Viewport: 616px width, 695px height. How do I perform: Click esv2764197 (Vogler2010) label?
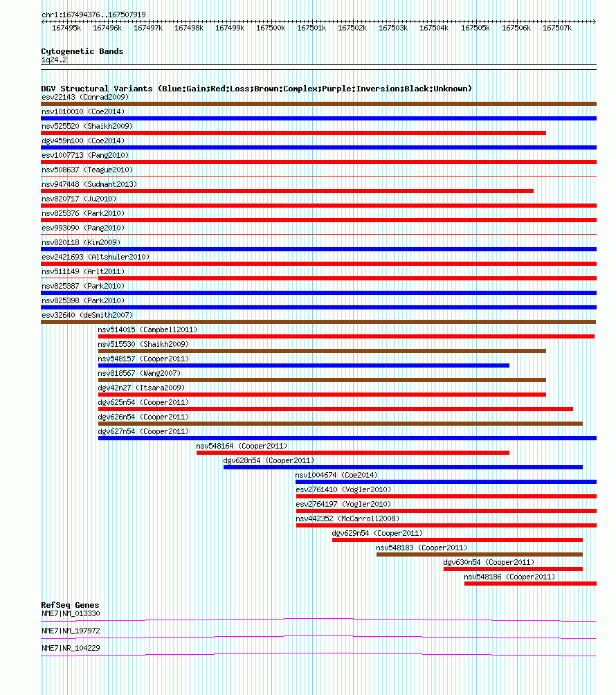[x=343, y=505]
